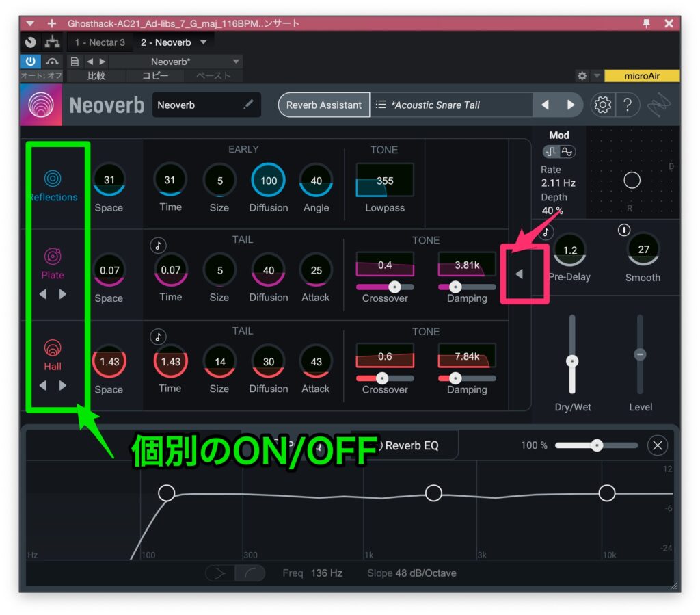Launch the Reverb Assistant
The height and width of the screenshot is (615, 700).
[x=323, y=105]
